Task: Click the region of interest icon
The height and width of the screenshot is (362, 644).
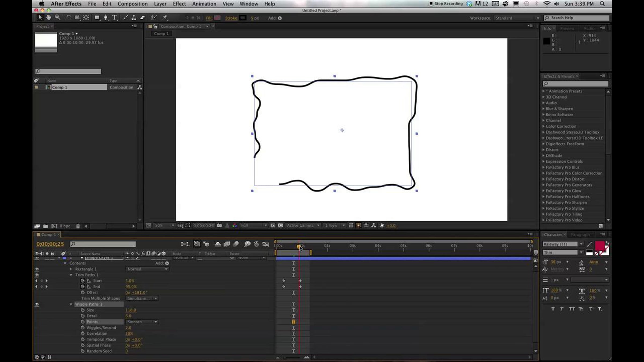Action: click(x=273, y=226)
